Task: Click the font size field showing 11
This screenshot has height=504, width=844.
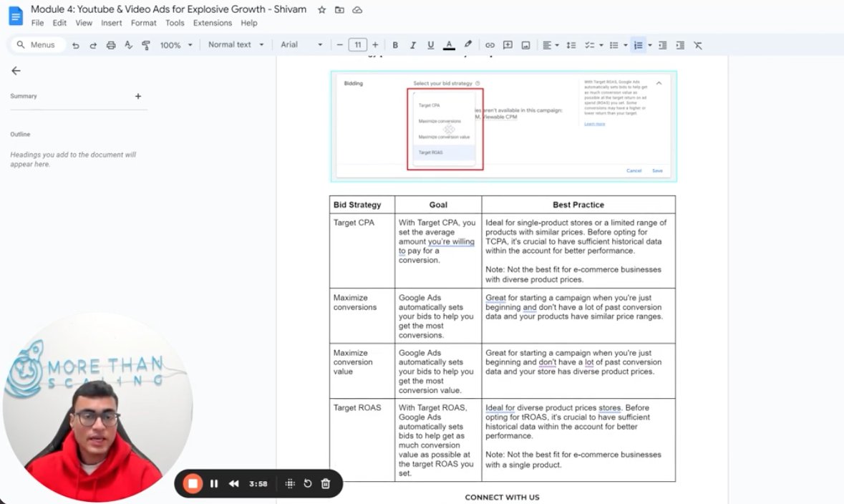Action: (x=357, y=44)
